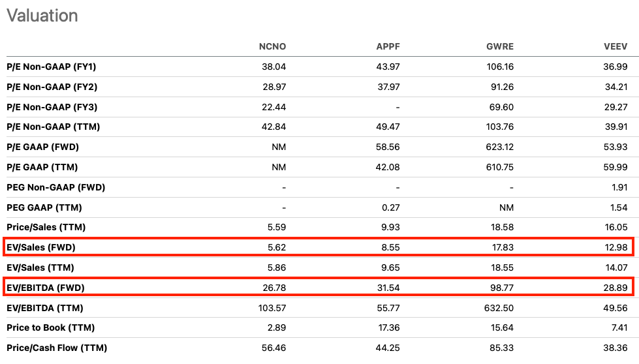This screenshot has height=364, width=639.
Task: Click GWRE's 98.77 EV/EBITDA forward value
Action: coord(502,288)
